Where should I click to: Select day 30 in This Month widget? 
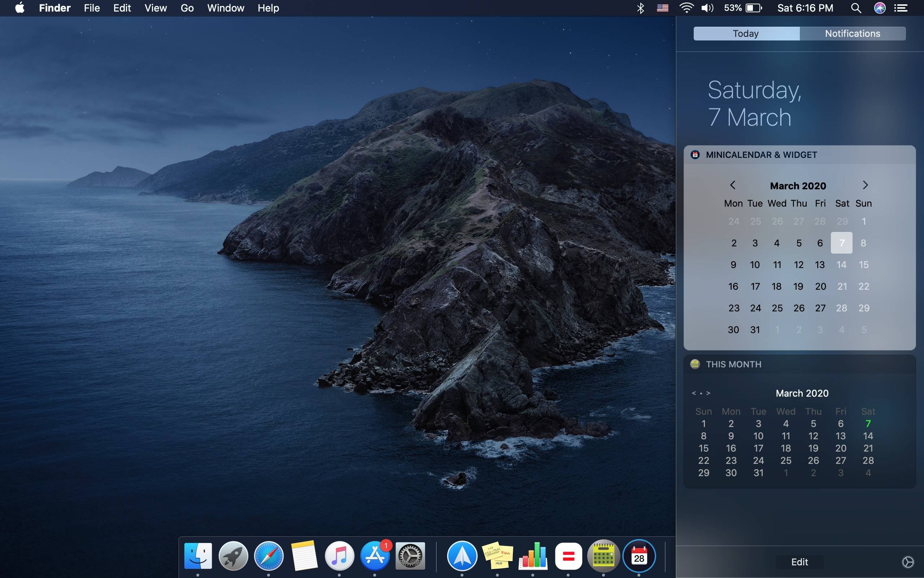coord(731,473)
